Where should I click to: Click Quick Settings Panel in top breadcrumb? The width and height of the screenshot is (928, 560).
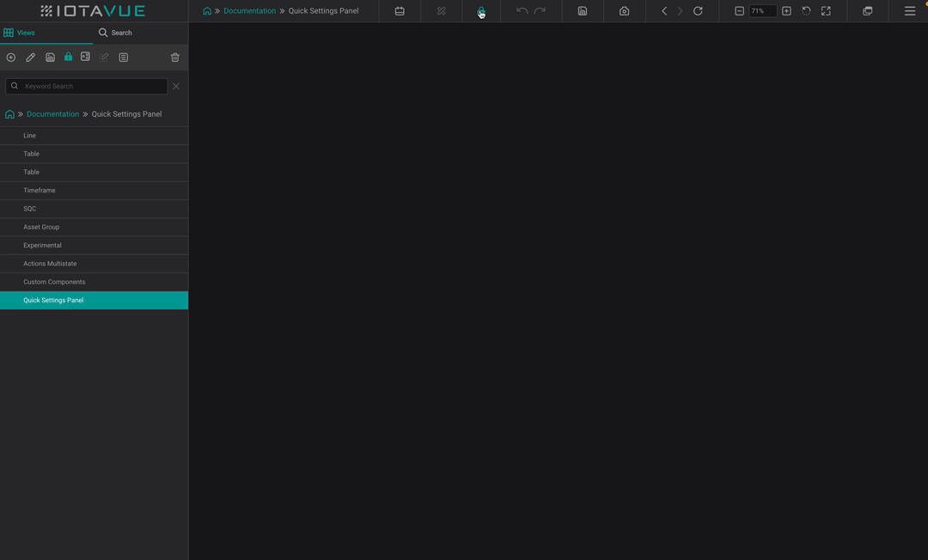point(323,10)
